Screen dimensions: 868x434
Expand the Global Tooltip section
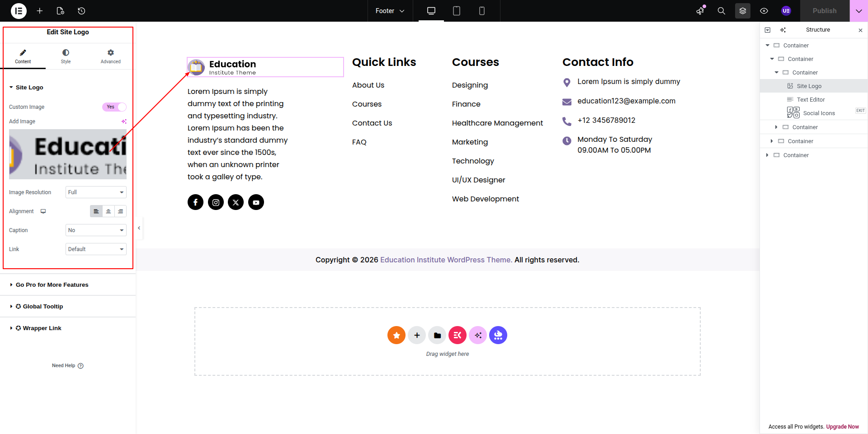point(43,307)
